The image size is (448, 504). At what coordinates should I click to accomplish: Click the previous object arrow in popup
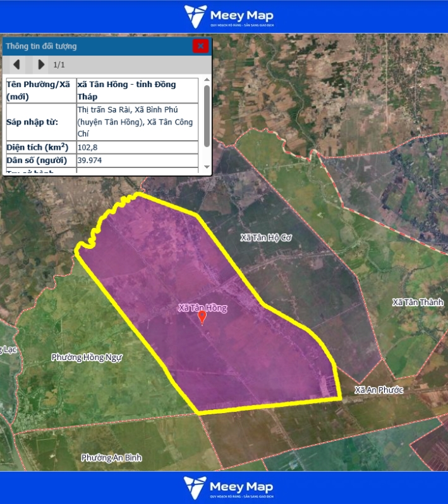point(17,64)
